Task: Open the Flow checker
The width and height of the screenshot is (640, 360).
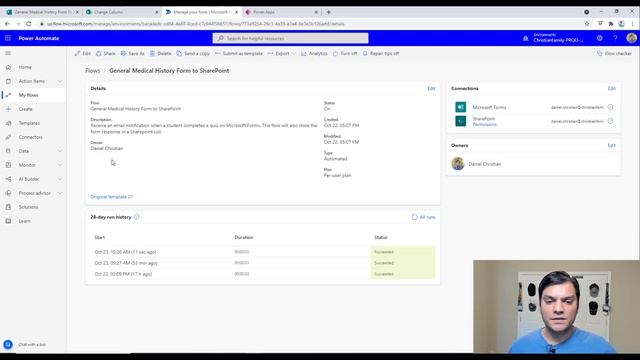Action: click(614, 53)
